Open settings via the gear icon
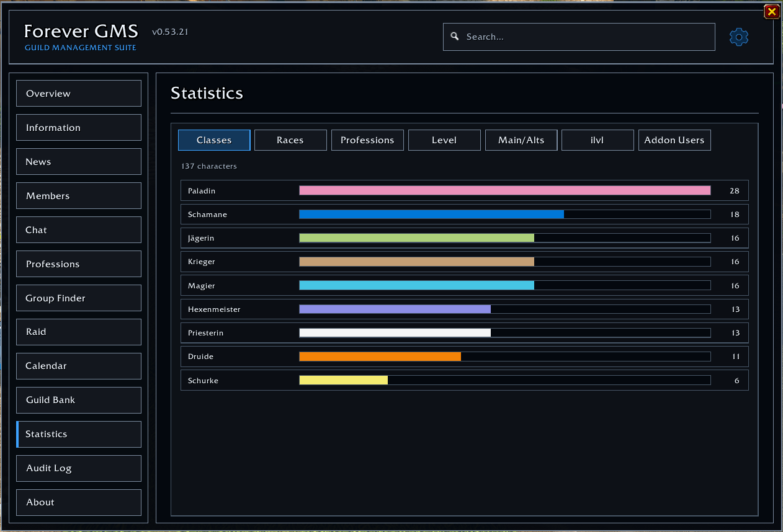 tap(739, 37)
